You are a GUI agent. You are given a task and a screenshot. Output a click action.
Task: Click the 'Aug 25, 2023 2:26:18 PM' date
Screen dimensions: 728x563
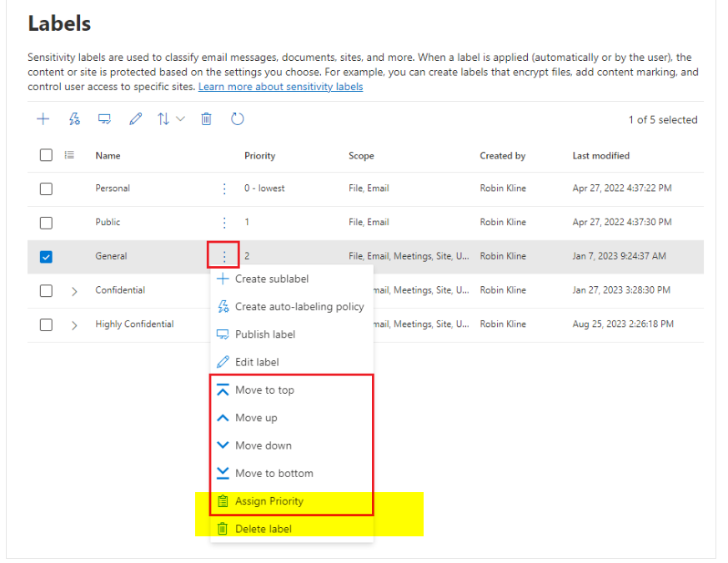[623, 324]
